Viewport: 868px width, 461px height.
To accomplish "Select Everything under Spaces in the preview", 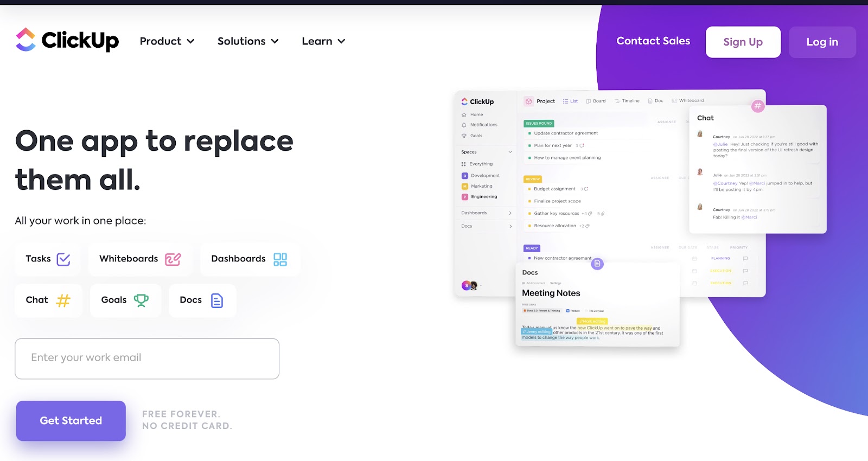I will click(x=477, y=164).
